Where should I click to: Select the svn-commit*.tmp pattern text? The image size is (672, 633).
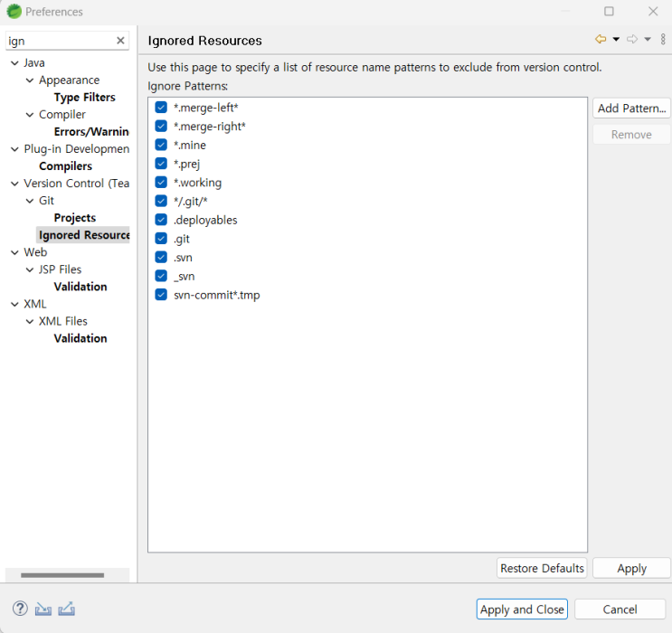coord(217,295)
